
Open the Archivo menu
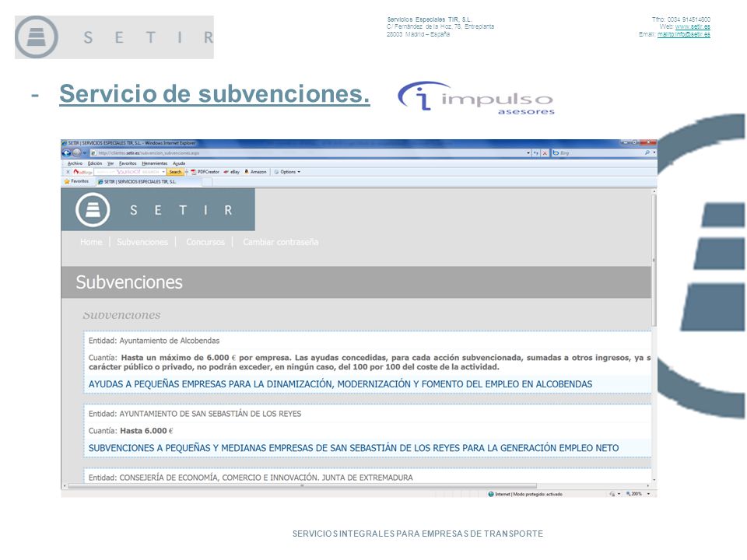tap(75, 163)
